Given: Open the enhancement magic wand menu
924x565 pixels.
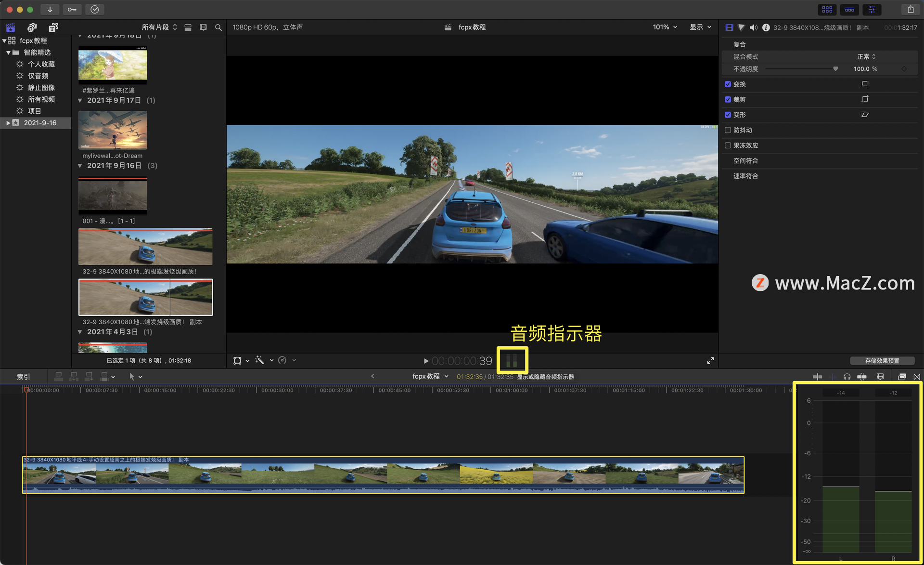Looking at the screenshot, I should [x=264, y=360].
